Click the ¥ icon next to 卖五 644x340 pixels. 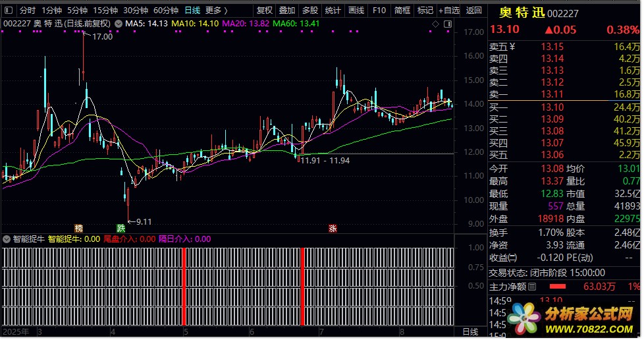pos(512,47)
